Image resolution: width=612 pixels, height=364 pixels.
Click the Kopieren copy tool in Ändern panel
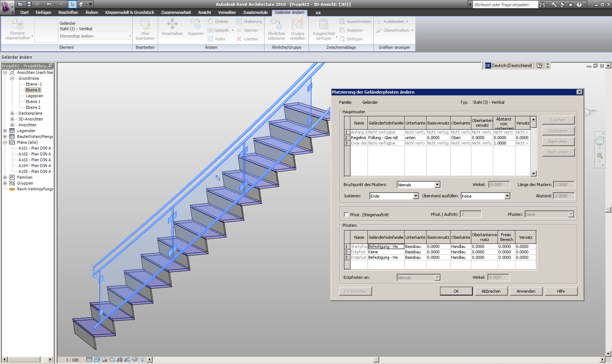196,28
